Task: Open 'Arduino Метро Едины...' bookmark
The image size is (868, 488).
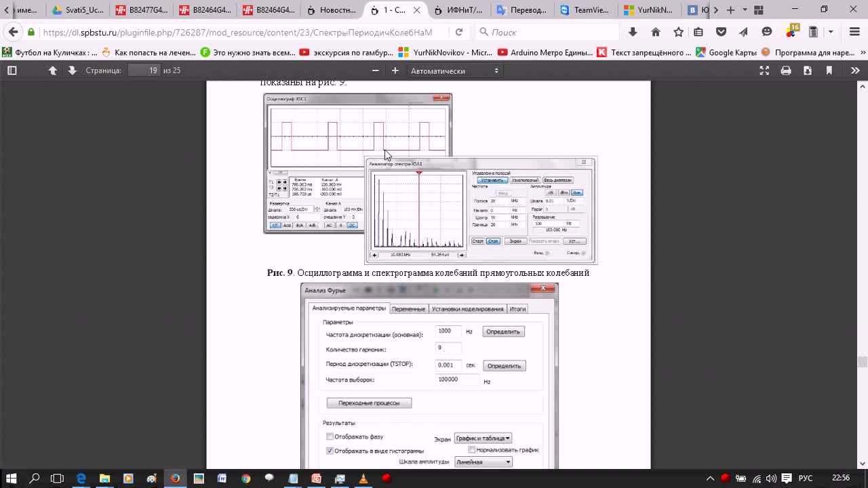Action: click(x=545, y=52)
